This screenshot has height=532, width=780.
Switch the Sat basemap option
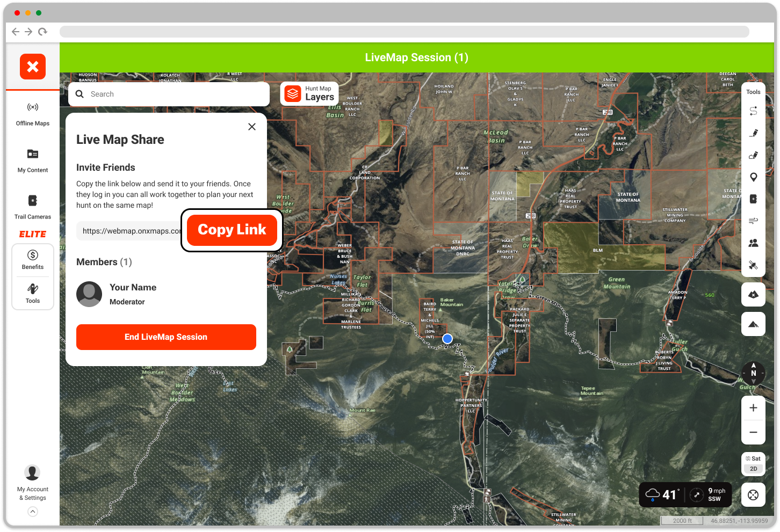[x=753, y=458]
